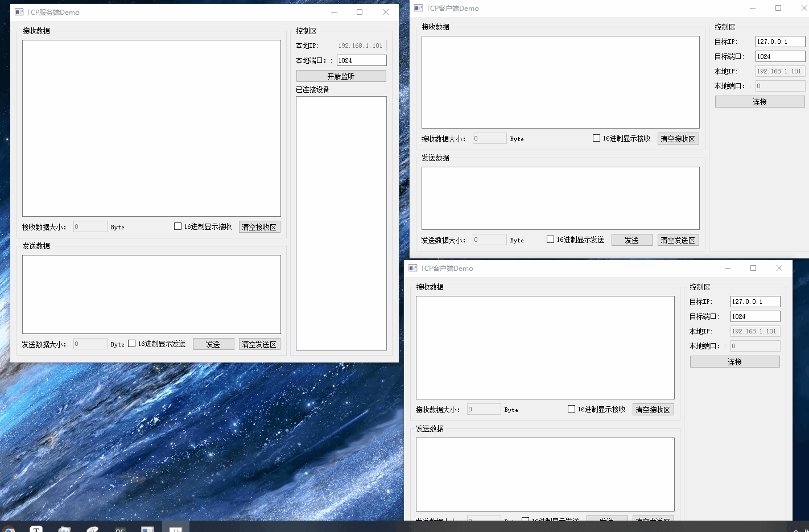Click inside the 已连接设备 device list
Image resolution: width=809 pixels, height=532 pixels.
tap(340, 222)
